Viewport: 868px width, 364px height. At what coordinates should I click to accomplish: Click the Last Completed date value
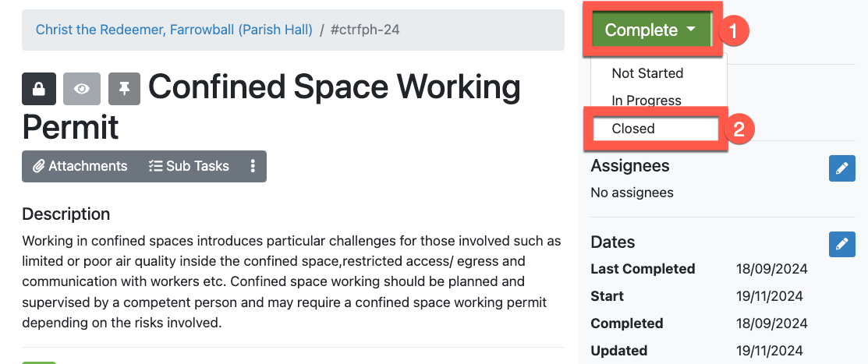(x=771, y=269)
